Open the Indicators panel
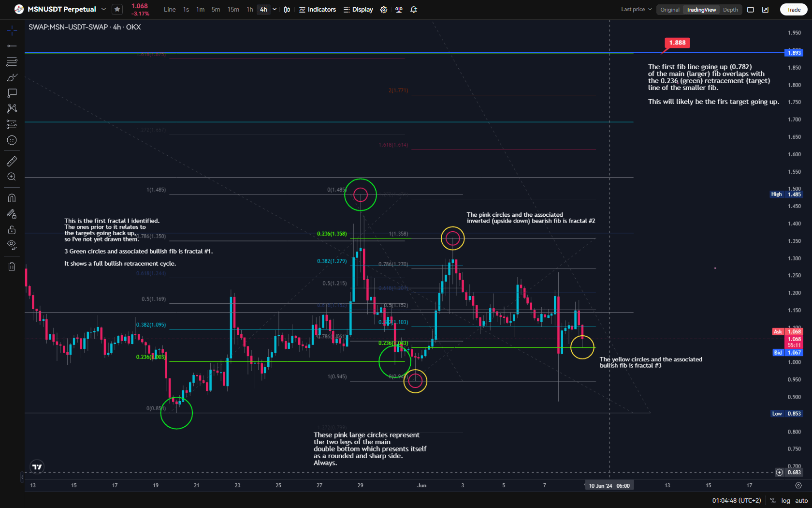812x508 pixels. click(x=318, y=10)
